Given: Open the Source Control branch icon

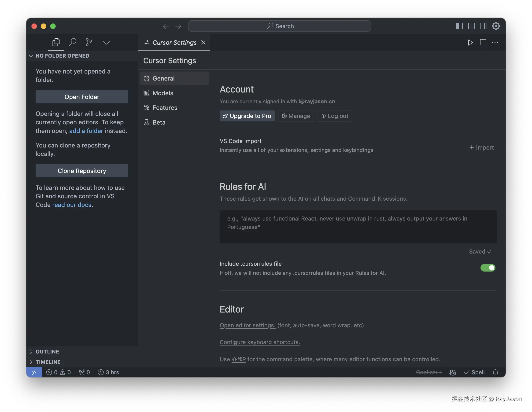Looking at the screenshot, I should pyautogui.click(x=89, y=42).
